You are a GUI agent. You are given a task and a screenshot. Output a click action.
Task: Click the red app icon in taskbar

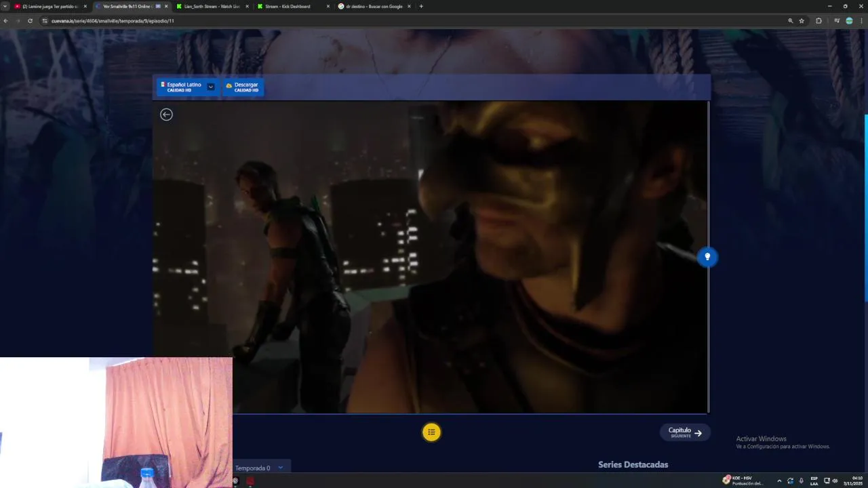250,481
